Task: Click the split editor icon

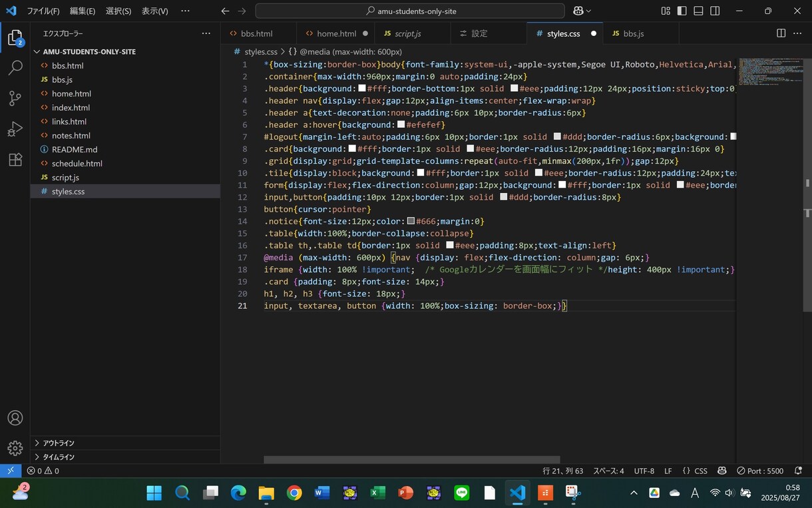Action: pyautogui.click(x=781, y=33)
